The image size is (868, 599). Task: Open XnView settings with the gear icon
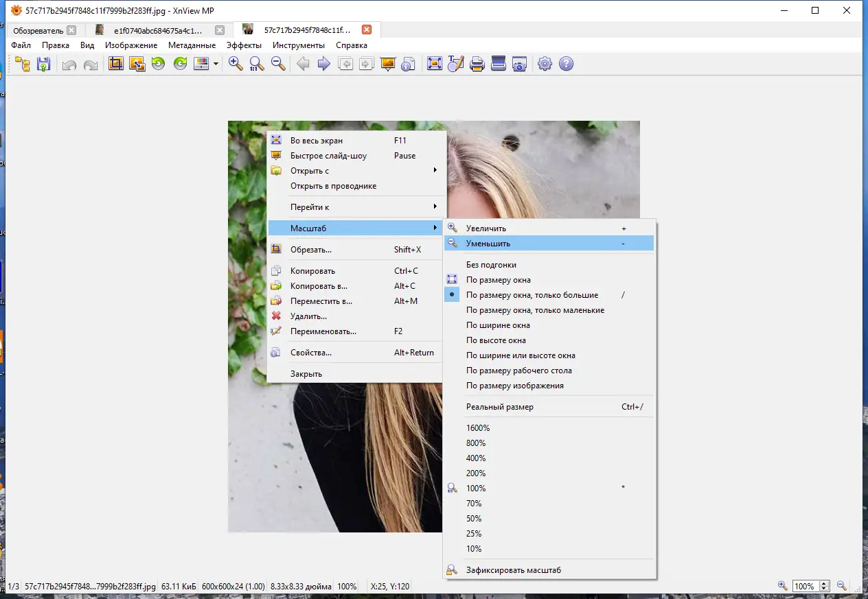(x=545, y=63)
